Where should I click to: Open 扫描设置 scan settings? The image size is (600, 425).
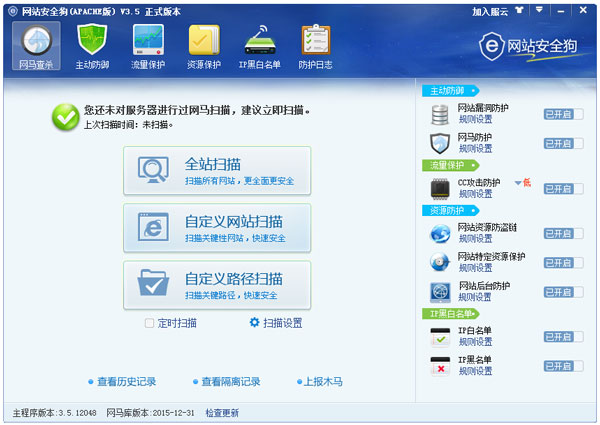[x=282, y=323]
